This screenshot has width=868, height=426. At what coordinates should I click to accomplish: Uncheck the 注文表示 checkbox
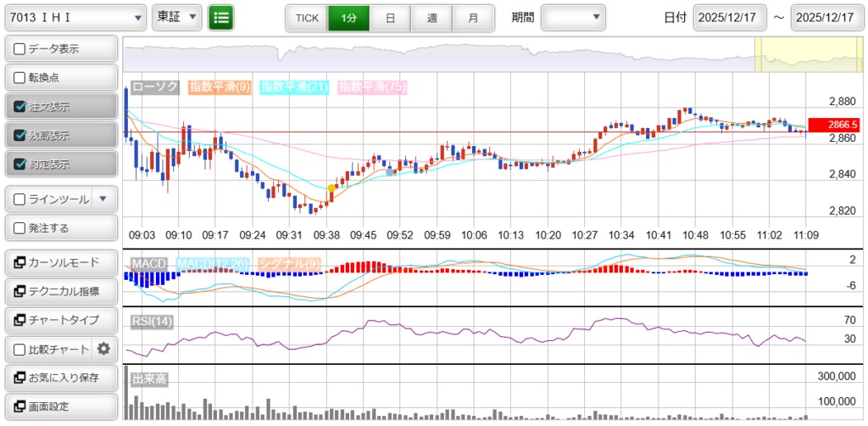20,107
